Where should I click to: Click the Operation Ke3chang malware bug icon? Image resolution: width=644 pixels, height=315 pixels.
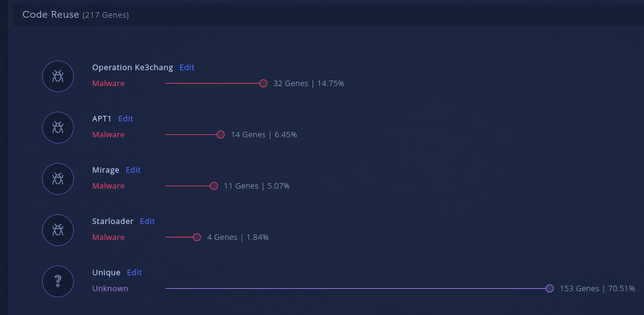point(58,76)
